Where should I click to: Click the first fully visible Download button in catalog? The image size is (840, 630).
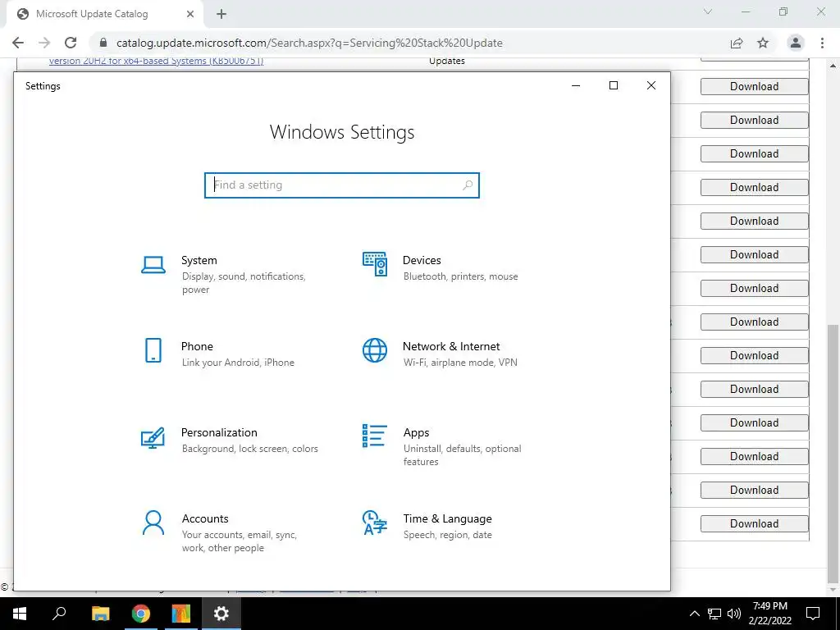[754, 87]
